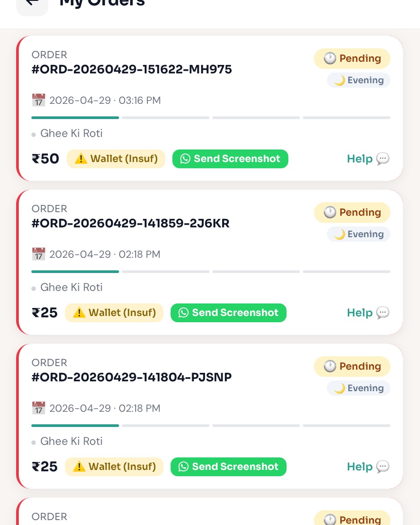This screenshot has width=420, height=525.
Task: Open Help chat for the ₹50 order
Action: pos(368,159)
